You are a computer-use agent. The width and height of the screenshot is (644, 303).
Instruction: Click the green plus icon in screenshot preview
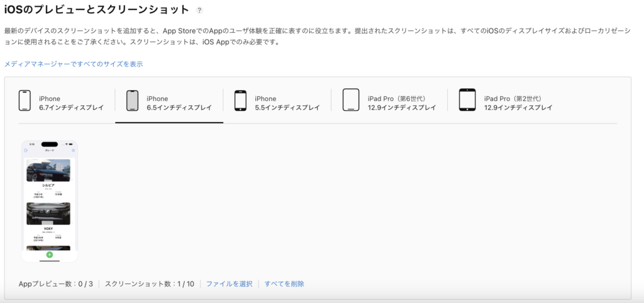click(x=50, y=254)
